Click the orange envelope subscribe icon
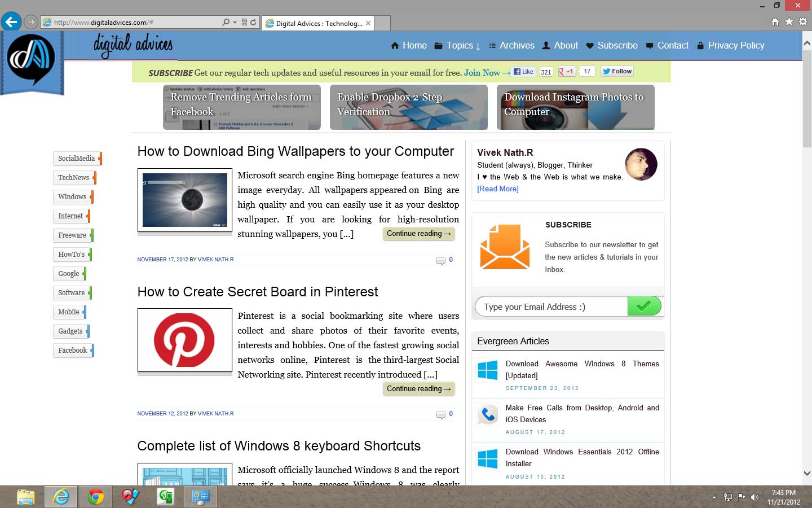This screenshot has height=508, width=812. 505,247
